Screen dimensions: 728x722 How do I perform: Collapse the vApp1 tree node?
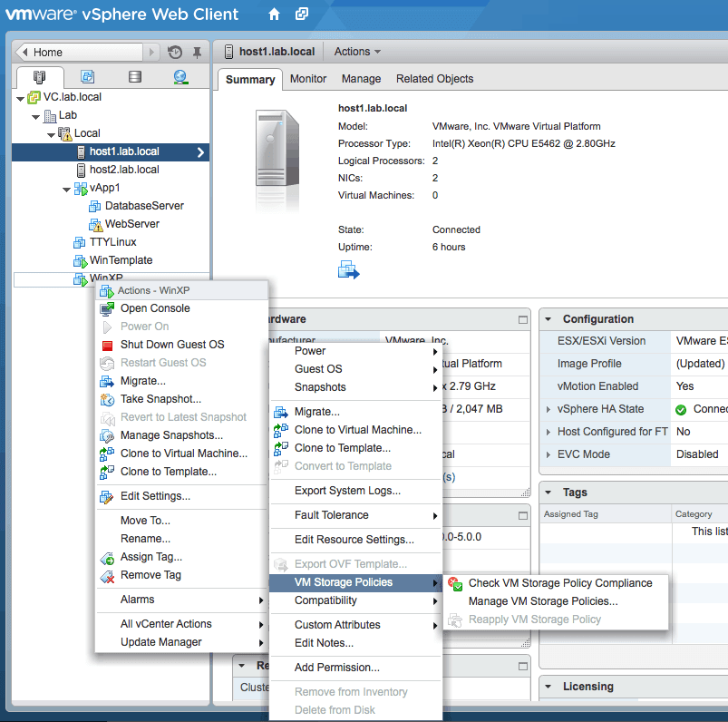click(67, 190)
